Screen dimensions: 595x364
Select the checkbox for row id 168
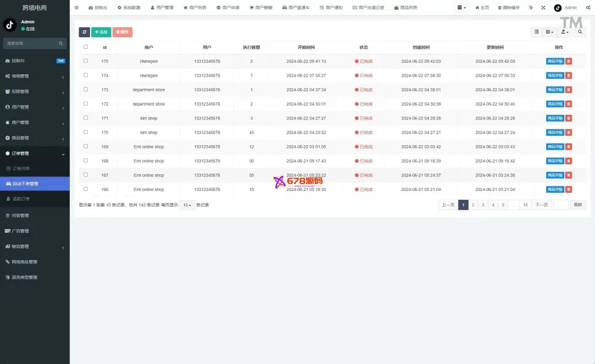(86, 161)
